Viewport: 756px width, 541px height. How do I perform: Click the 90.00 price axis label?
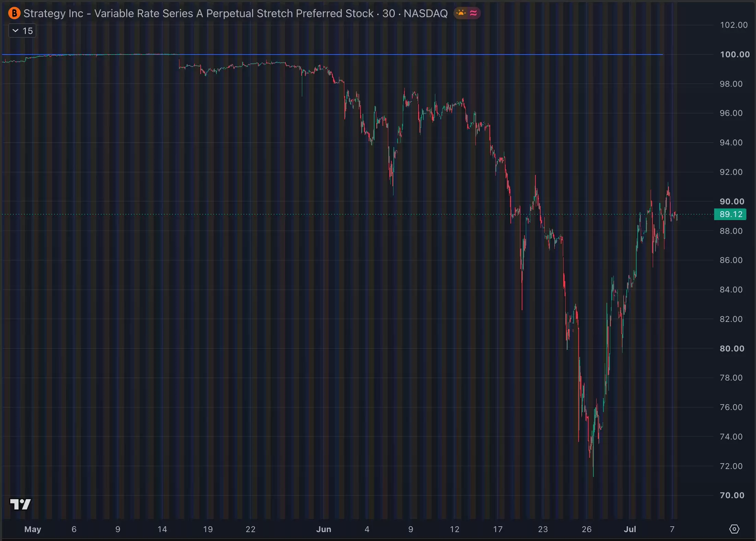pyautogui.click(x=732, y=202)
